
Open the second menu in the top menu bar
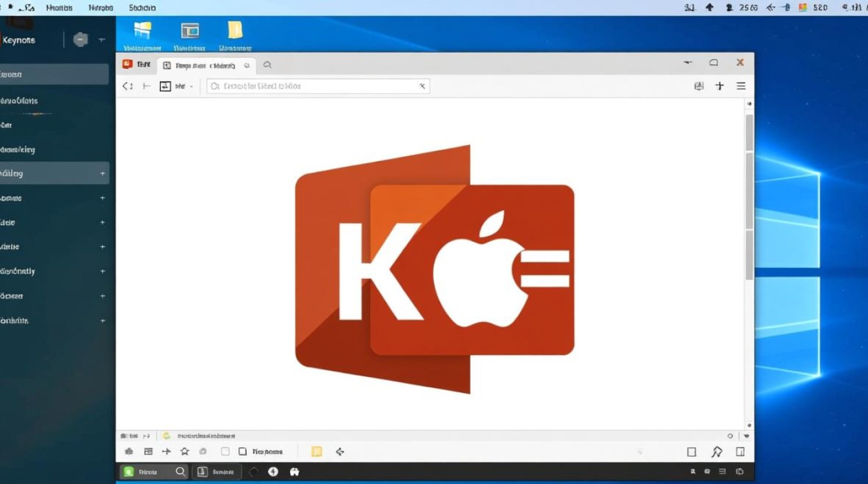click(99, 8)
